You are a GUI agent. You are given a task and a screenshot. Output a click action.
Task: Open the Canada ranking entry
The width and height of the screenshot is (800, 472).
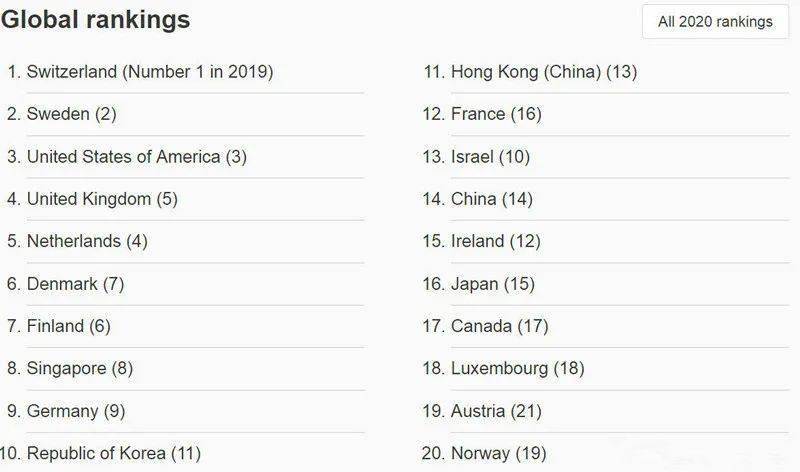tap(499, 326)
